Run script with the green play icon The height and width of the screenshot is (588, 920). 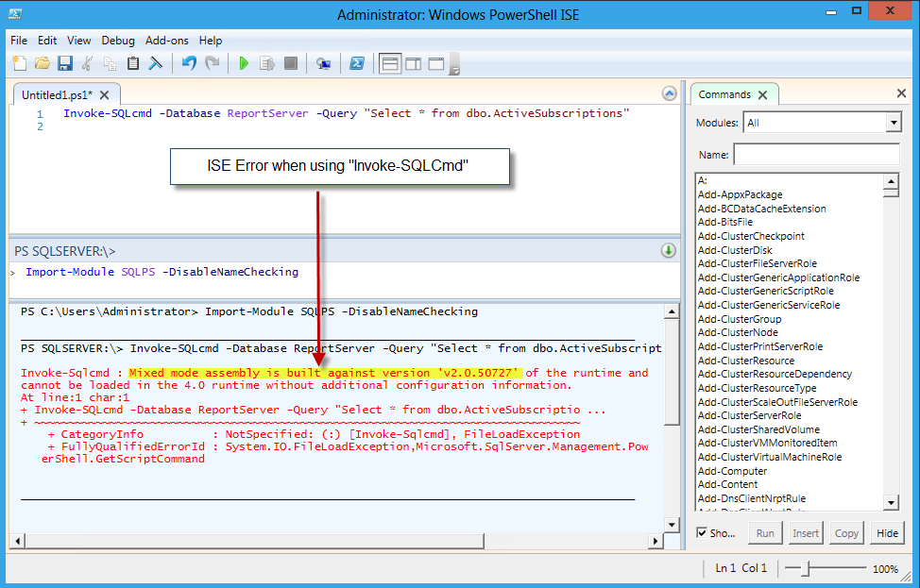coord(244,63)
